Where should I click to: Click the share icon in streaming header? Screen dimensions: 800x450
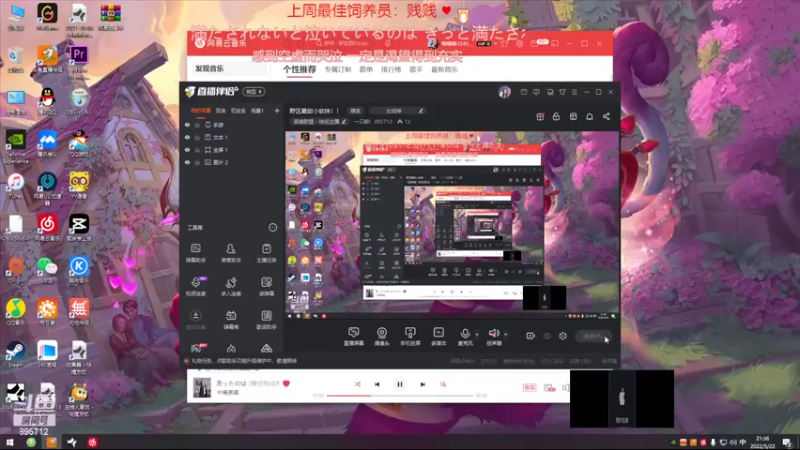point(606,117)
